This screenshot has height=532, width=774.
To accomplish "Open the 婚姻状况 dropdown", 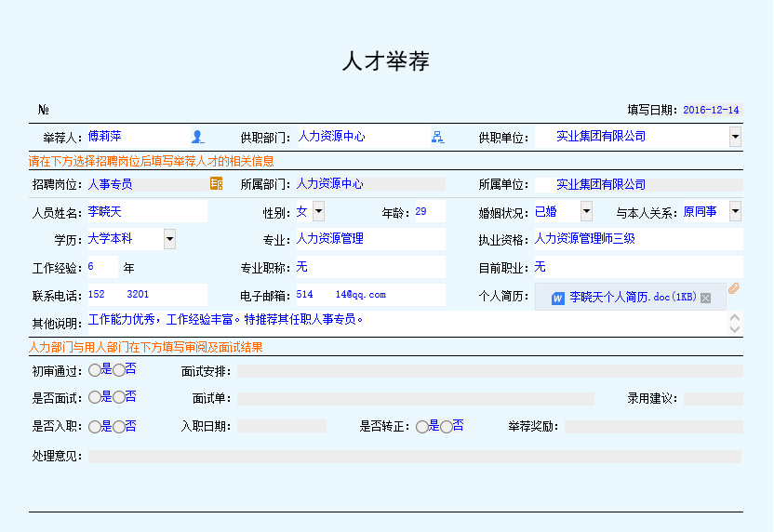I will 586,211.
